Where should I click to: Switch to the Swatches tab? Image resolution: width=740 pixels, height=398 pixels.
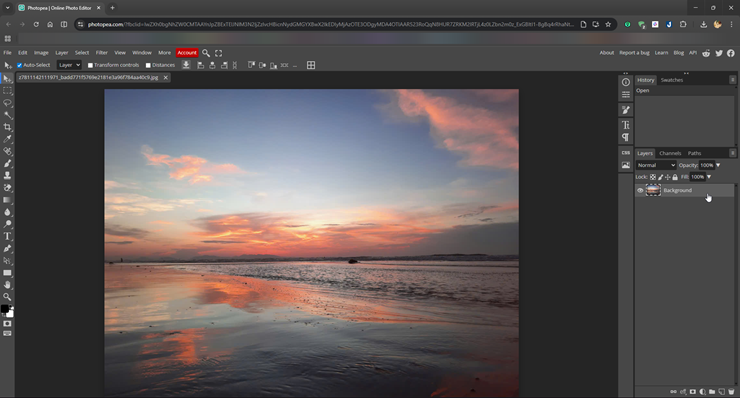[672, 80]
